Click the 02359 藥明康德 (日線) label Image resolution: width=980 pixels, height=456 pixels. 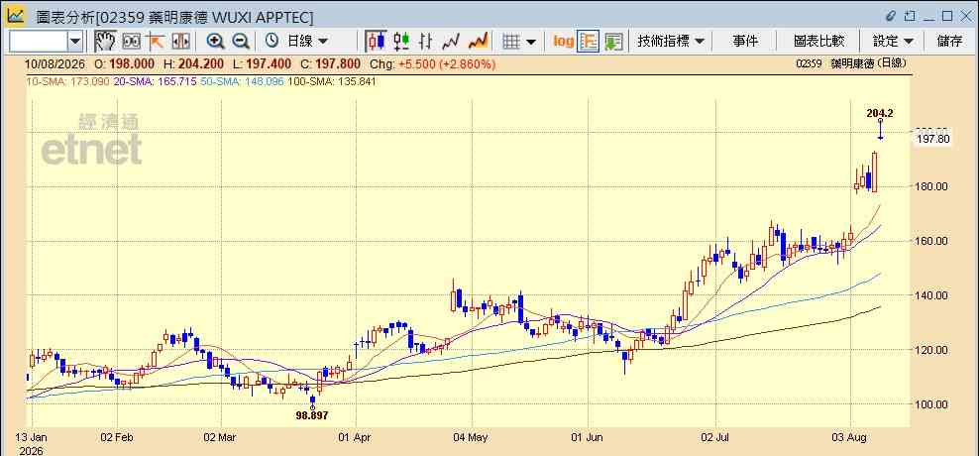pyautogui.click(x=850, y=63)
